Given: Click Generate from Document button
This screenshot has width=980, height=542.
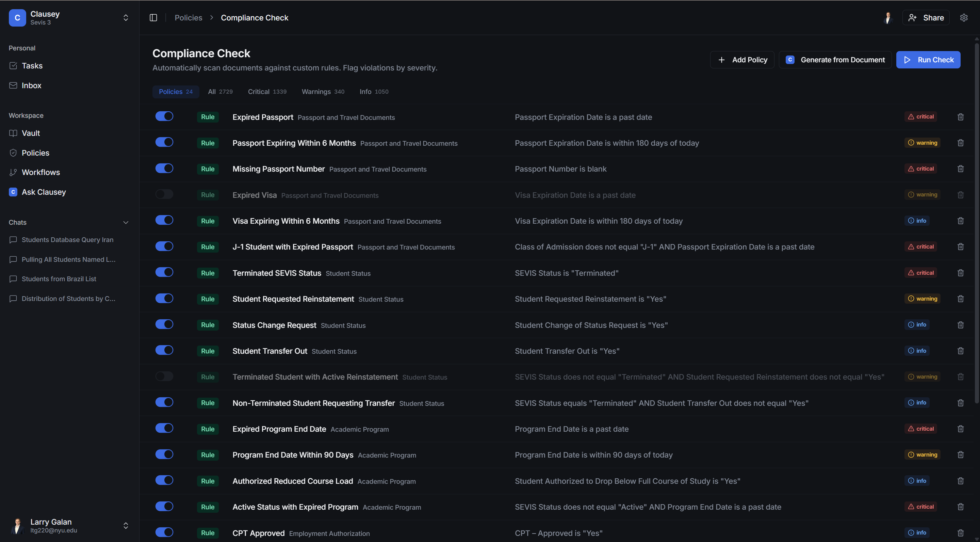Looking at the screenshot, I should tap(835, 60).
